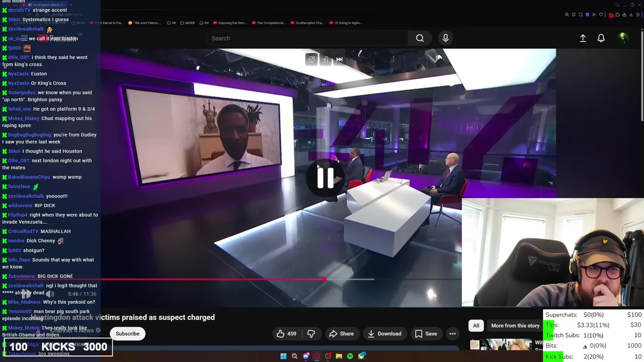Click the '5:46 / 11:36' time display
This screenshot has height=362, width=644.
pyautogui.click(x=82, y=294)
